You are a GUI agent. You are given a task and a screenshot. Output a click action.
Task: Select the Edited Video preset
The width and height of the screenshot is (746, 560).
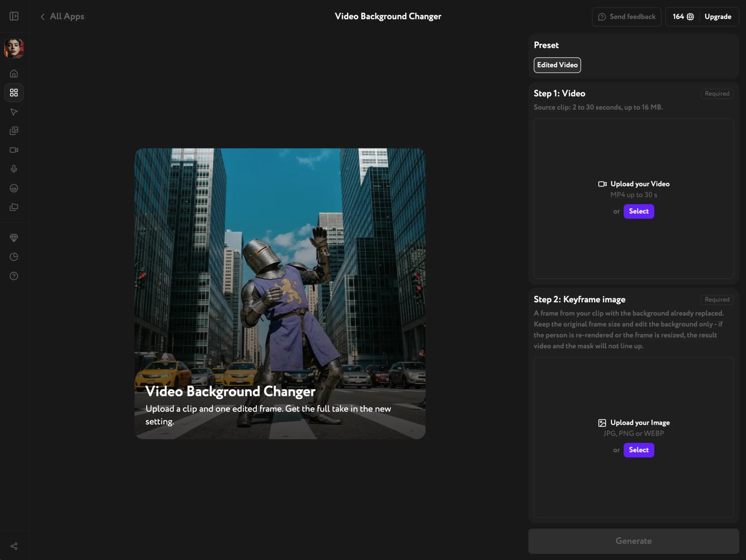[x=557, y=65]
